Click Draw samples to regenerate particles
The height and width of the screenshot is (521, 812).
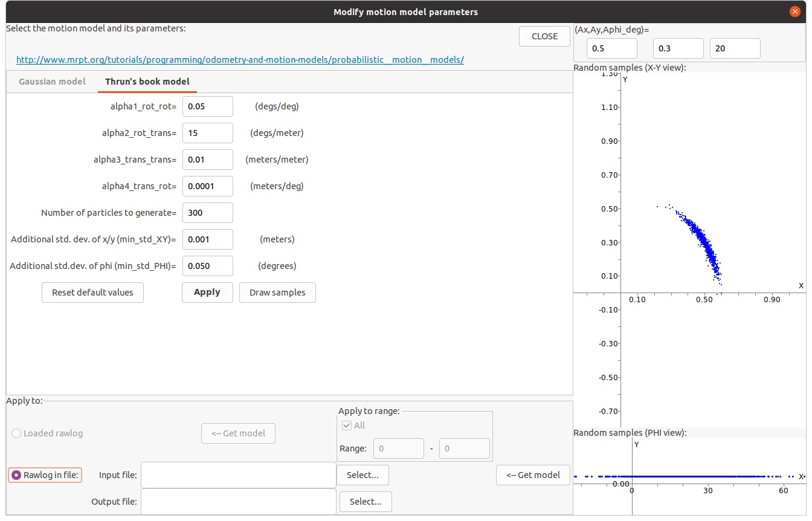pos(277,293)
